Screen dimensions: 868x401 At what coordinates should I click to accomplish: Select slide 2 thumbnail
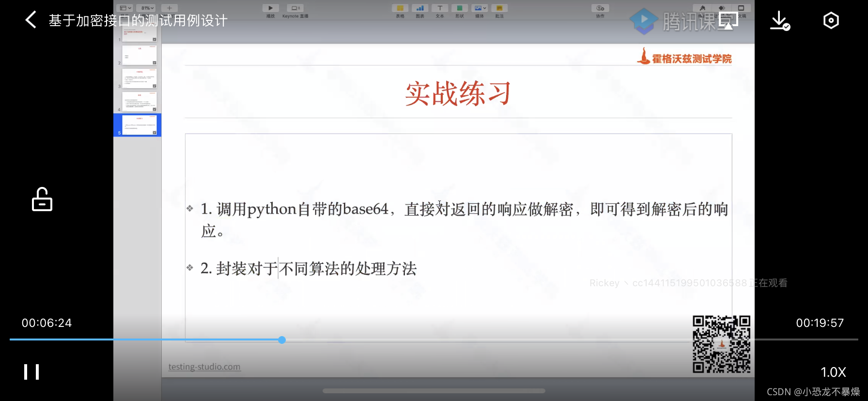pyautogui.click(x=139, y=55)
